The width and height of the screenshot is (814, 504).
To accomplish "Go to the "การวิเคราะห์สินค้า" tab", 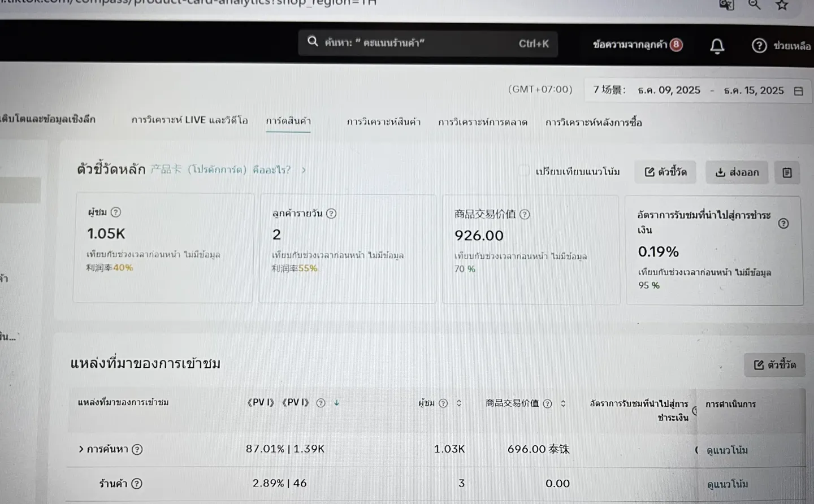I will pos(384,122).
